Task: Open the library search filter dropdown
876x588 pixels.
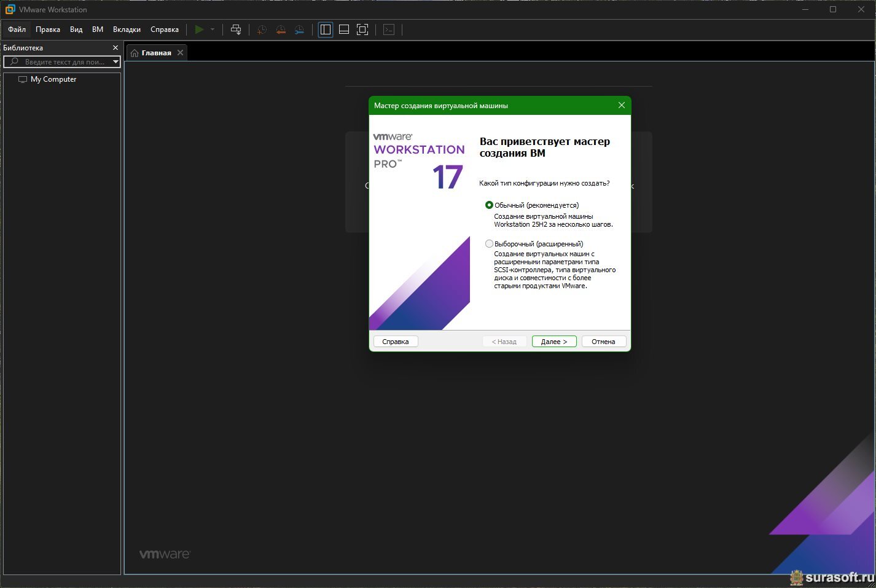Action: pyautogui.click(x=115, y=62)
